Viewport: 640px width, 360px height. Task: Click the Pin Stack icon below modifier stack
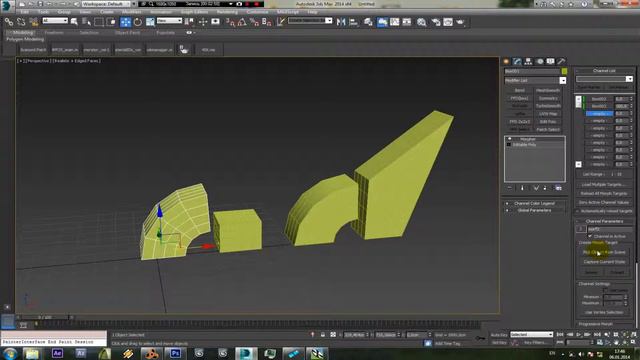tap(509, 188)
